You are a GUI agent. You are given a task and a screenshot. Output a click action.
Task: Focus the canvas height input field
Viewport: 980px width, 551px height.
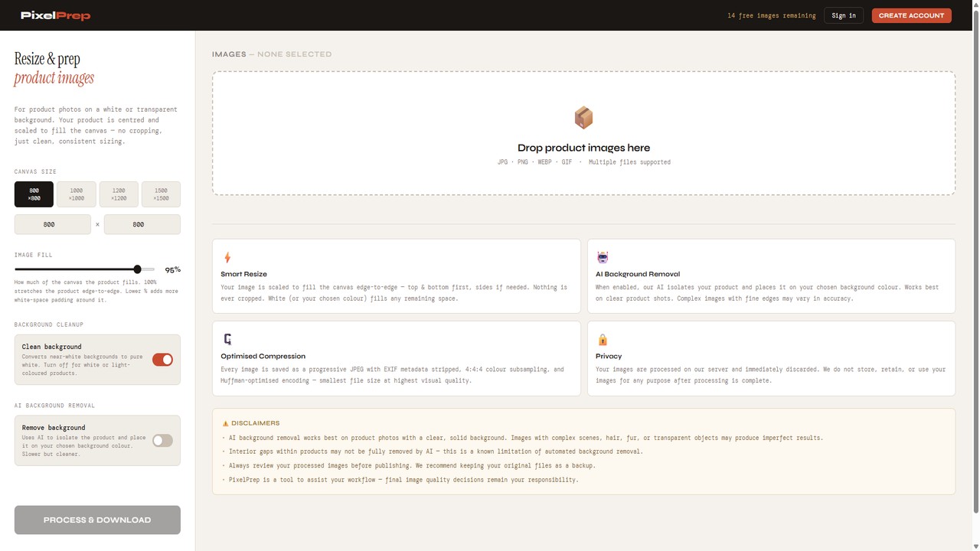[142, 224]
